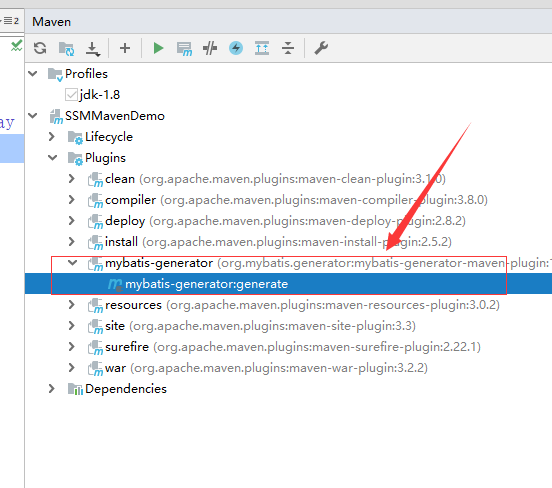
Task: Open Execute Maven Goal icon
Action: point(184,49)
